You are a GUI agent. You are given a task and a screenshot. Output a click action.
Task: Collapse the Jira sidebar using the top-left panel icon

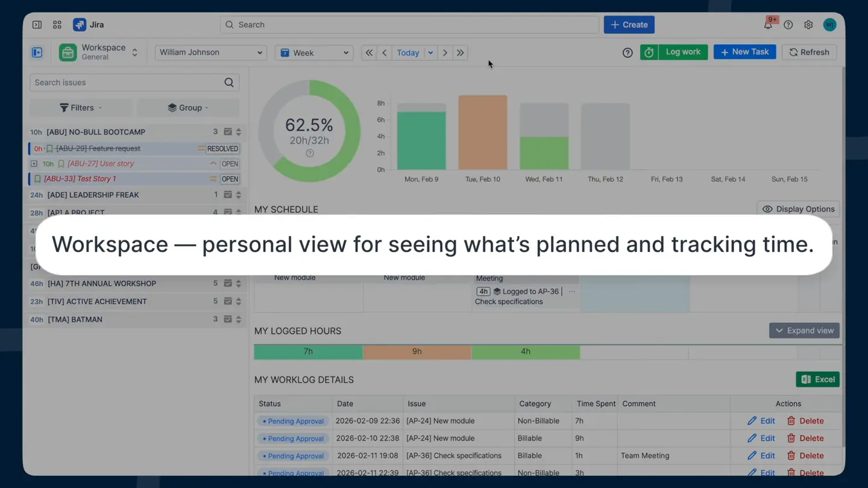click(x=37, y=25)
